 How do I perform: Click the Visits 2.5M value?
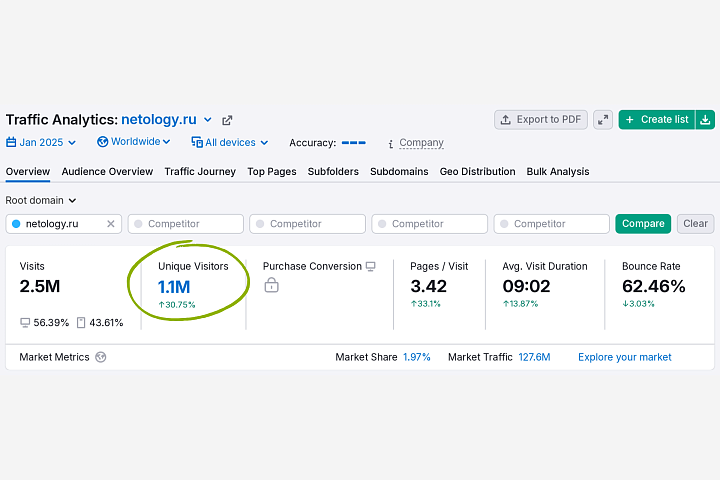click(39, 286)
